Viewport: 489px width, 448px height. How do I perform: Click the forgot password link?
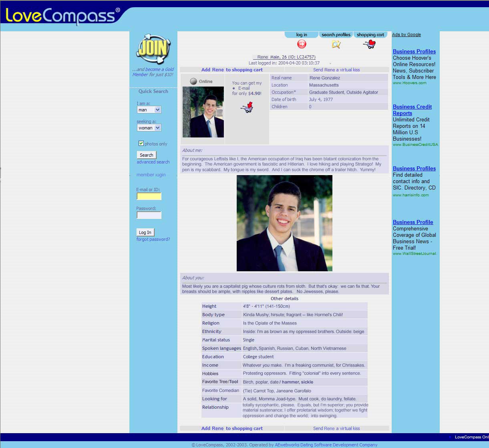point(153,239)
